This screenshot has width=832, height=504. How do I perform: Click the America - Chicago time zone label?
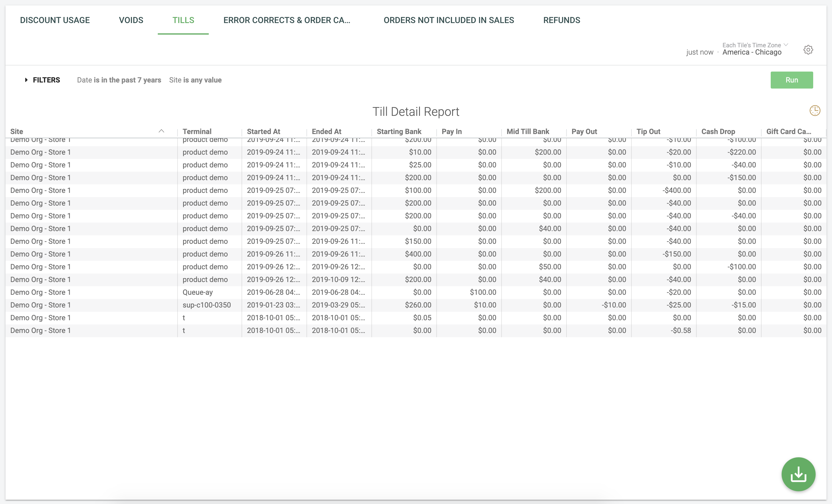click(752, 52)
